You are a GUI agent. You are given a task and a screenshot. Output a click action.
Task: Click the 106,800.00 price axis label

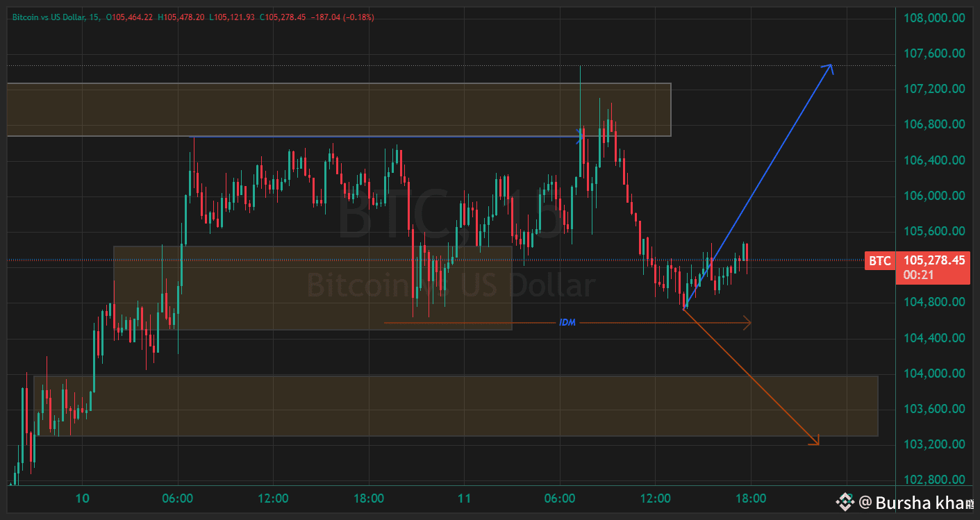click(933, 124)
